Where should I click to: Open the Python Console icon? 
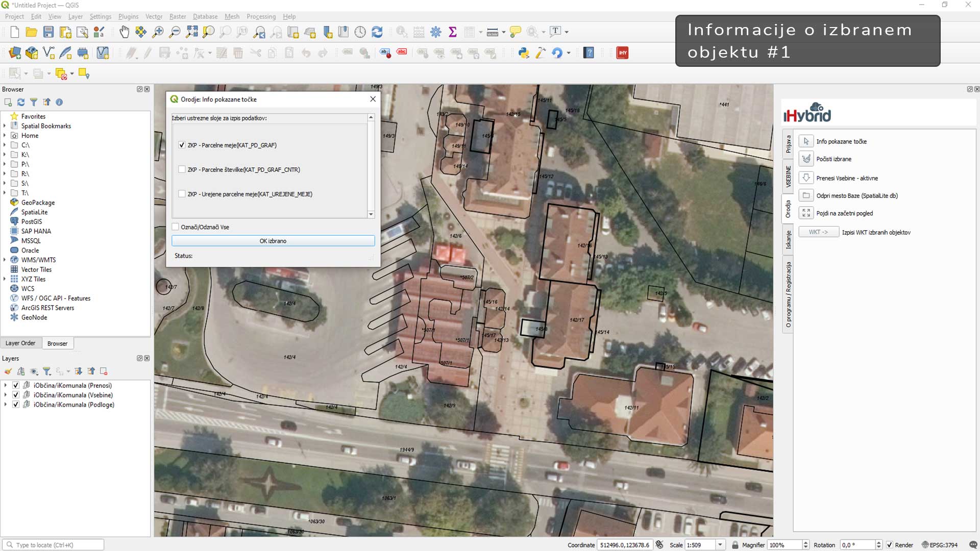(524, 53)
